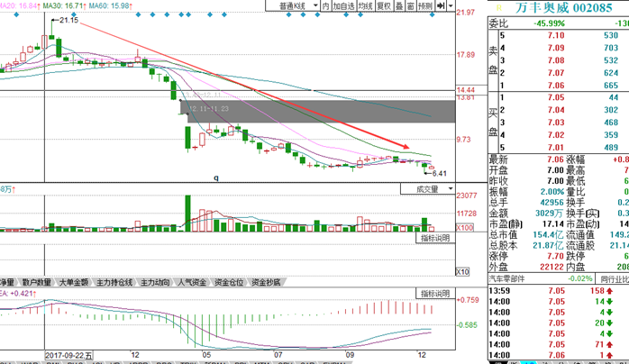Viewport: 629px width, 364px height.
Task: Click the R mark beside stock name
Action: [499, 8]
